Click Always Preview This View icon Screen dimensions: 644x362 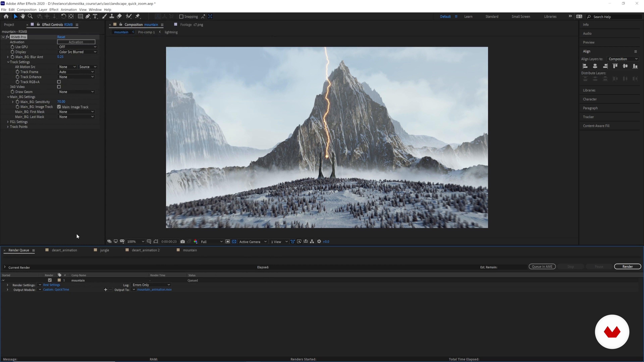click(109, 242)
